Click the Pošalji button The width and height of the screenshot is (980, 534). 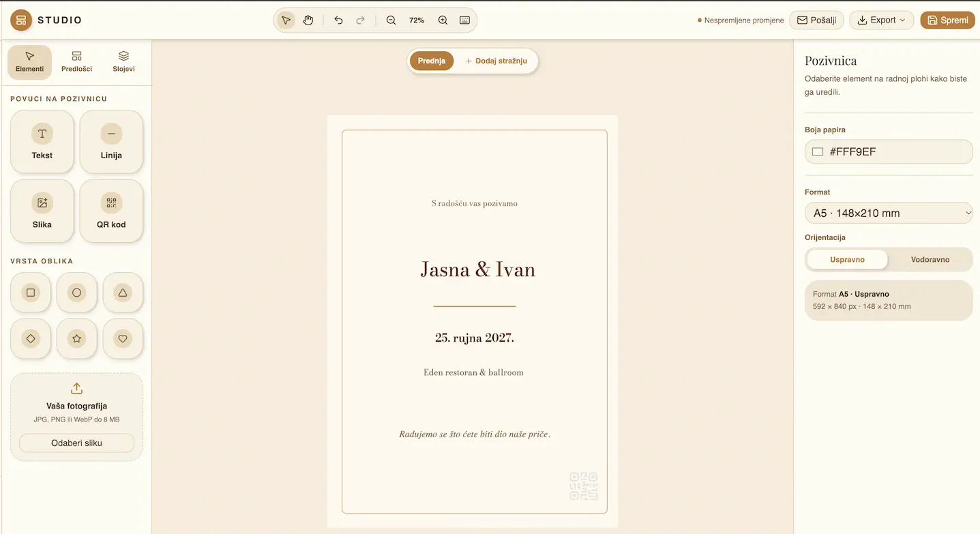pos(816,20)
